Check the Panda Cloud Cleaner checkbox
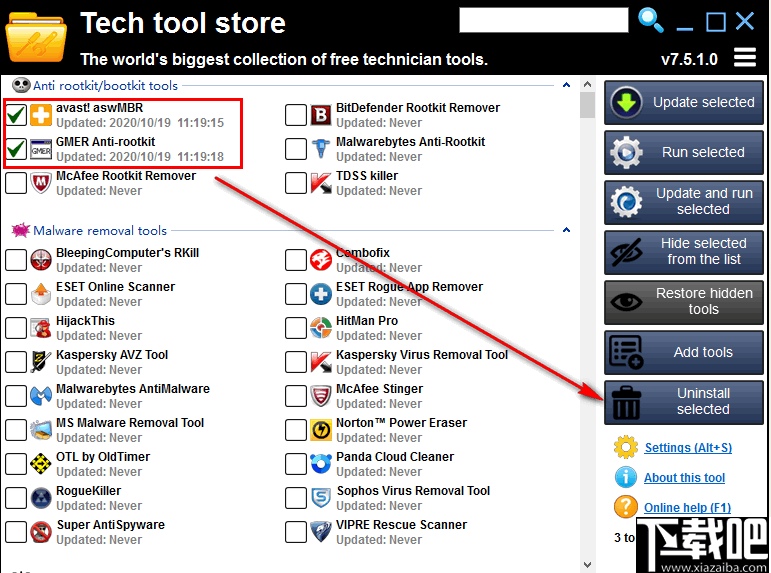 296,464
